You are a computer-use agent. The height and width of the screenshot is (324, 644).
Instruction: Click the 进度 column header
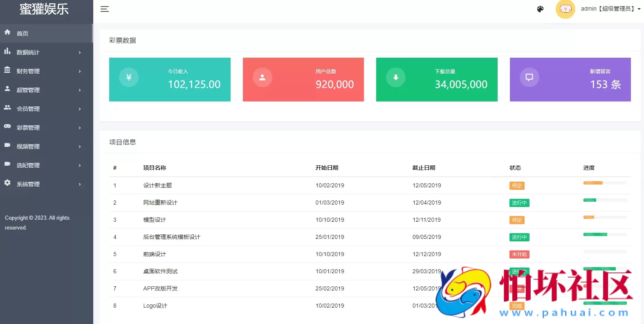589,168
